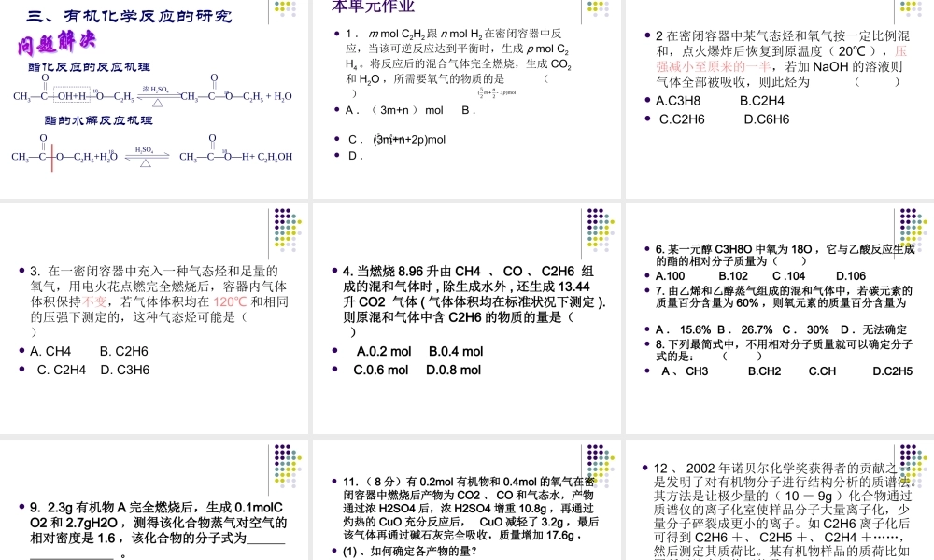Select answer A. CH4 in question 3
934x560 pixels.
click(x=50, y=352)
